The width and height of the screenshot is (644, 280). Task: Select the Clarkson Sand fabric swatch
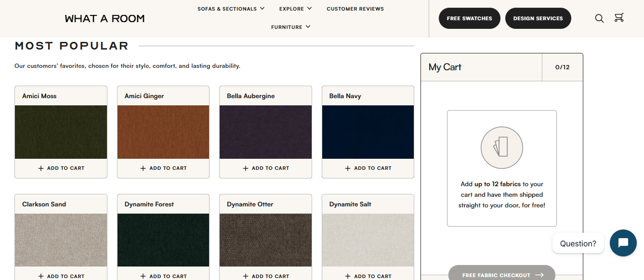[61, 240]
